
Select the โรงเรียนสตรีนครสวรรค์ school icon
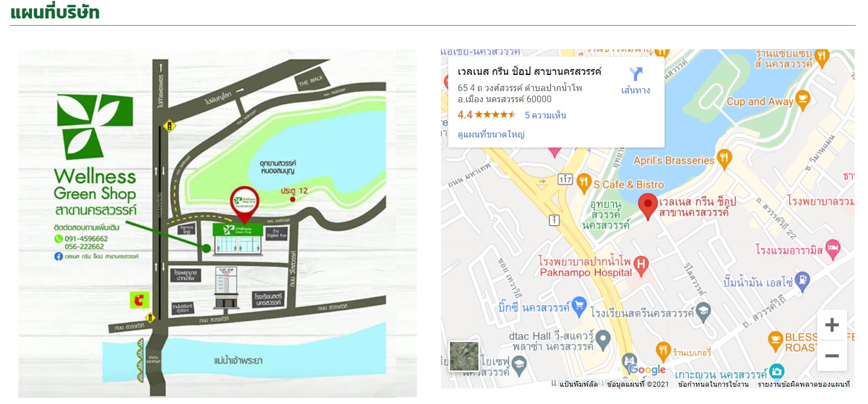[703, 311]
